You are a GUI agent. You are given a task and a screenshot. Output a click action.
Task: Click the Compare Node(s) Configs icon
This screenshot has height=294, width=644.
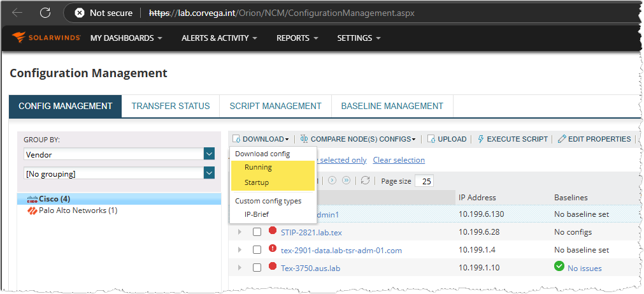click(304, 139)
